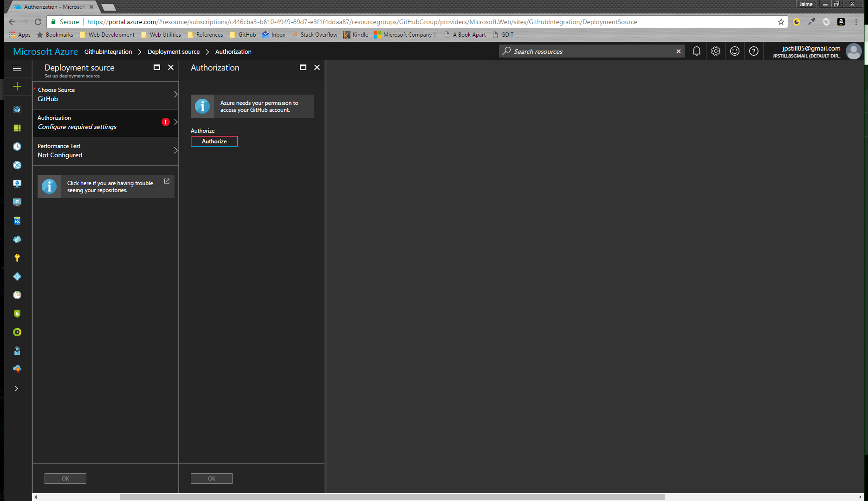Open portal settings gear icon
Image resolution: width=868 pixels, height=501 pixels.
pos(715,51)
